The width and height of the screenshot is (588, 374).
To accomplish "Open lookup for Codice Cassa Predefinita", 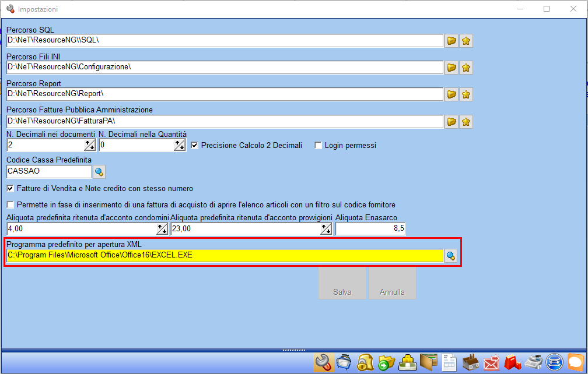I will 99,172.
